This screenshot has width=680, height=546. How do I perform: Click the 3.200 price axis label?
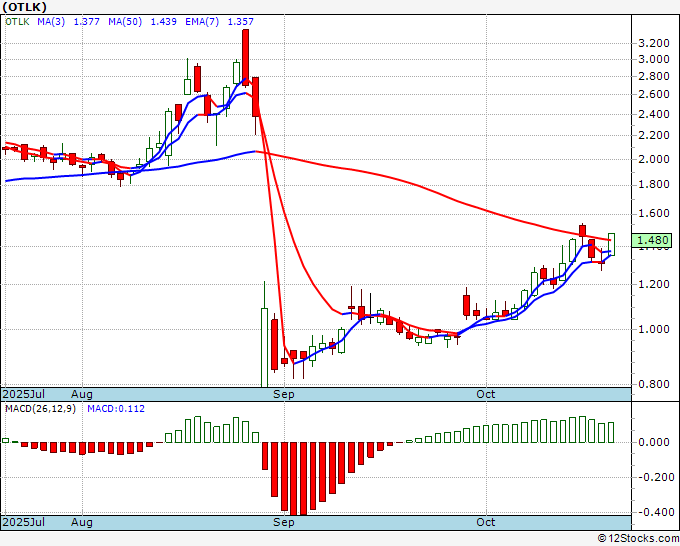pyautogui.click(x=654, y=43)
